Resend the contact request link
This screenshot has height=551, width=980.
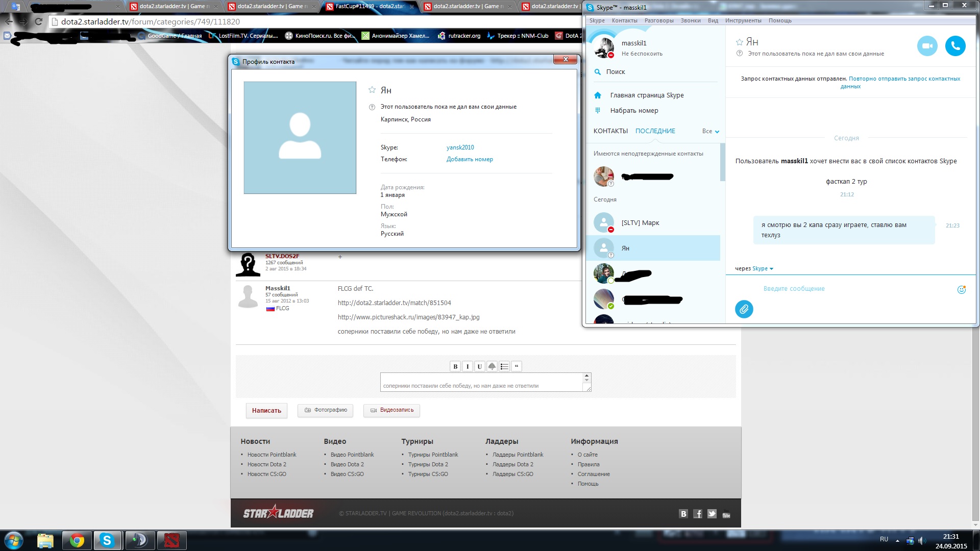tap(904, 82)
